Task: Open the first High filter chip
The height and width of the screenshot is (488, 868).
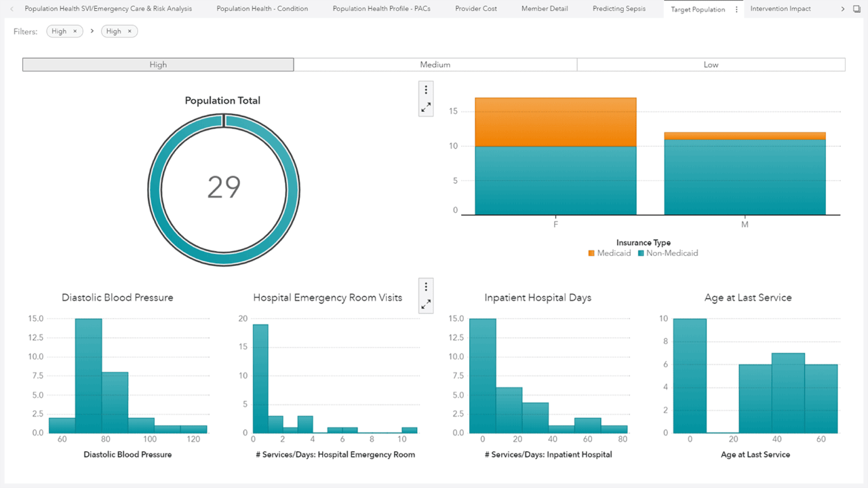Action: (60, 31)
